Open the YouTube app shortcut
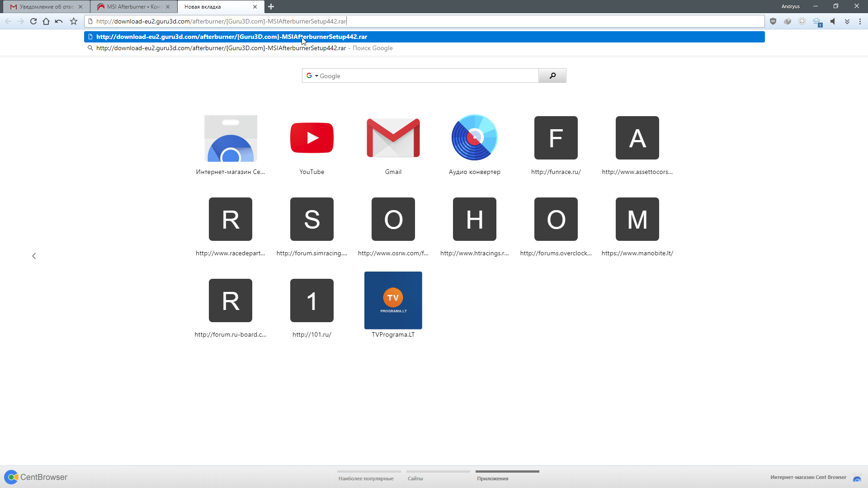868x488 pixels. coord(312,138)
